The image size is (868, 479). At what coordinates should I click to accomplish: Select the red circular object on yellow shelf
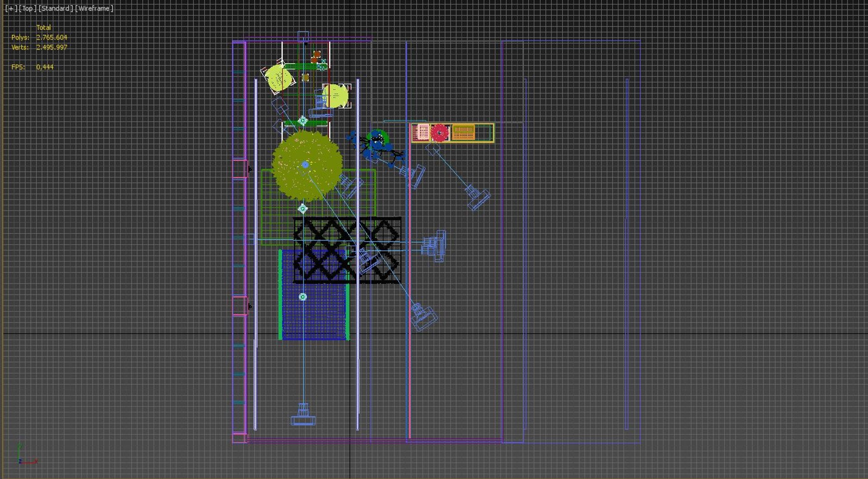[x=439, y=133]
